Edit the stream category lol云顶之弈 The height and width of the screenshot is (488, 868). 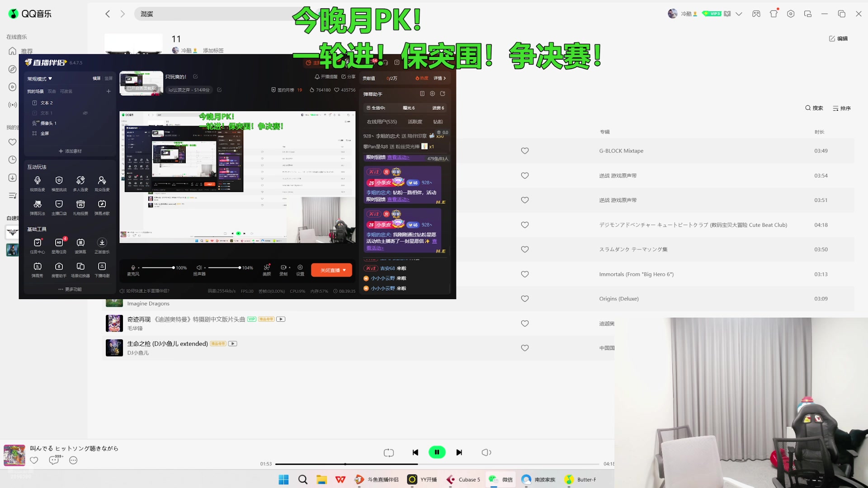point(219,90)
